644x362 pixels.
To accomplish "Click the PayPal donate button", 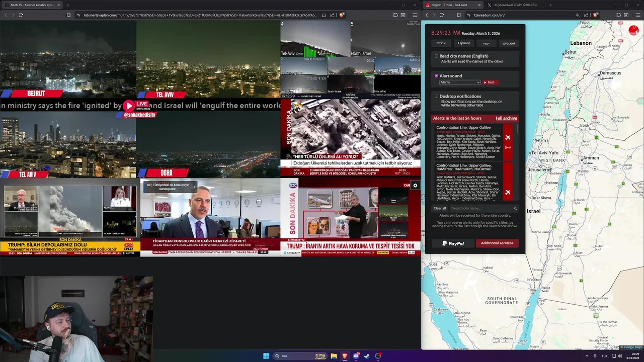I will pyautogui.click(x=453, y=243).
